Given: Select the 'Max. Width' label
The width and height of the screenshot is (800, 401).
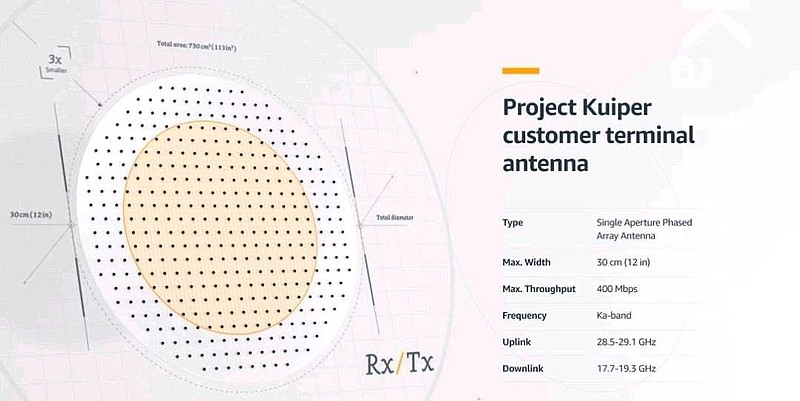Looking at the screenshot, I should 526,262.
